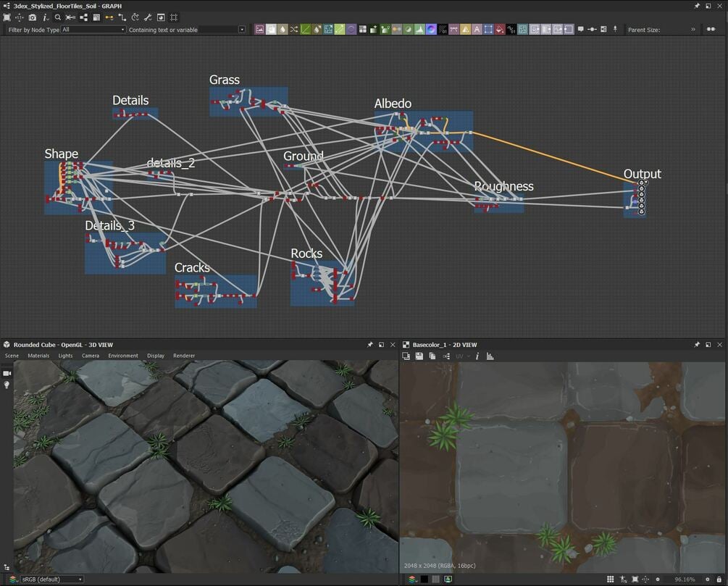Image resolution: width=728 pixels, height=586 pixels.
Task: Open the Renderer menu in 3D View
Action: pos(184,356)
